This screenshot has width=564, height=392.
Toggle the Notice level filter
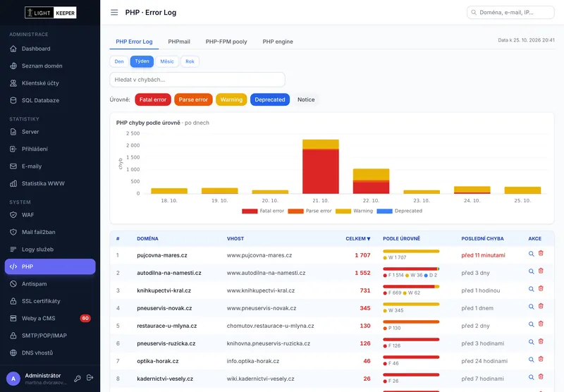306,99
